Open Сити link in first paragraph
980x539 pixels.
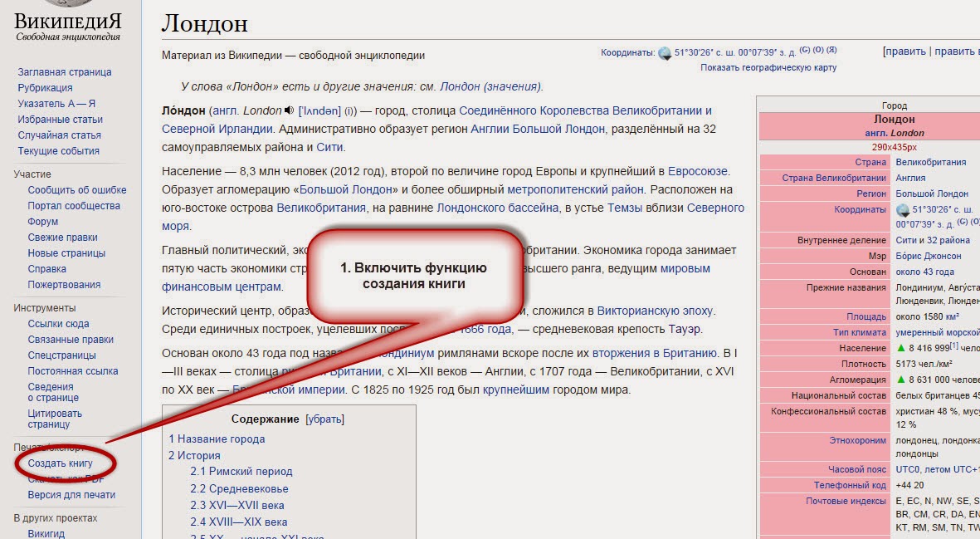[x=329, y=148]
